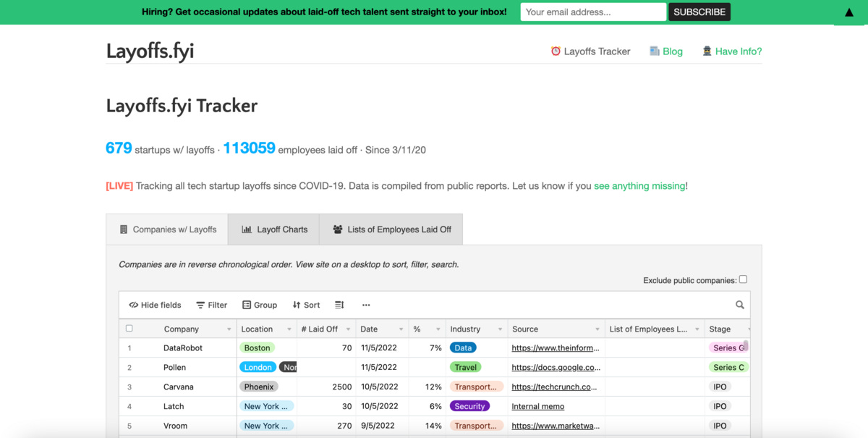Screen dimensions: 868x438
Task: Select the DataRobot company cell
Action: pyautogui.click(x=183, y=348)
